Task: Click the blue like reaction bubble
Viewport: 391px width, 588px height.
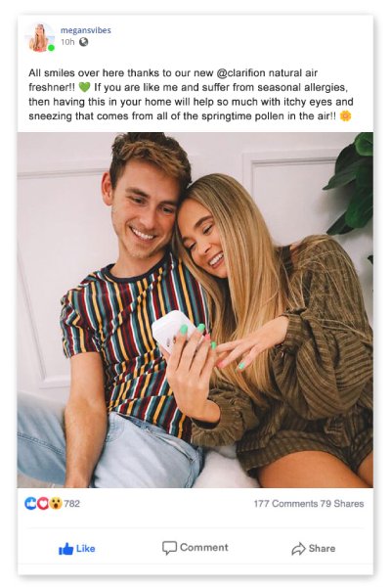Action: (30, 503)
